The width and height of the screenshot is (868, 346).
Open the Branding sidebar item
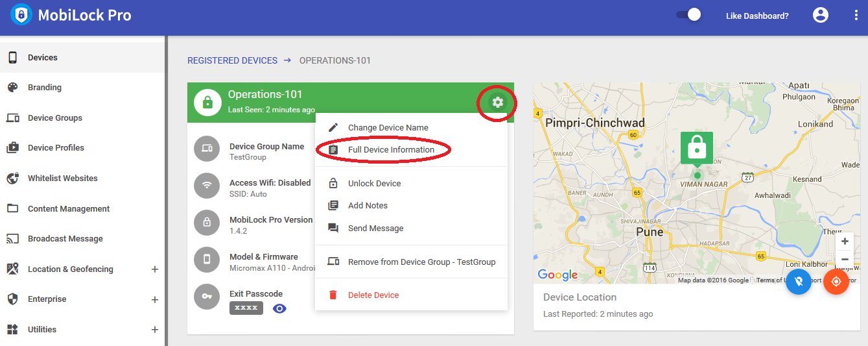(82, 88)
